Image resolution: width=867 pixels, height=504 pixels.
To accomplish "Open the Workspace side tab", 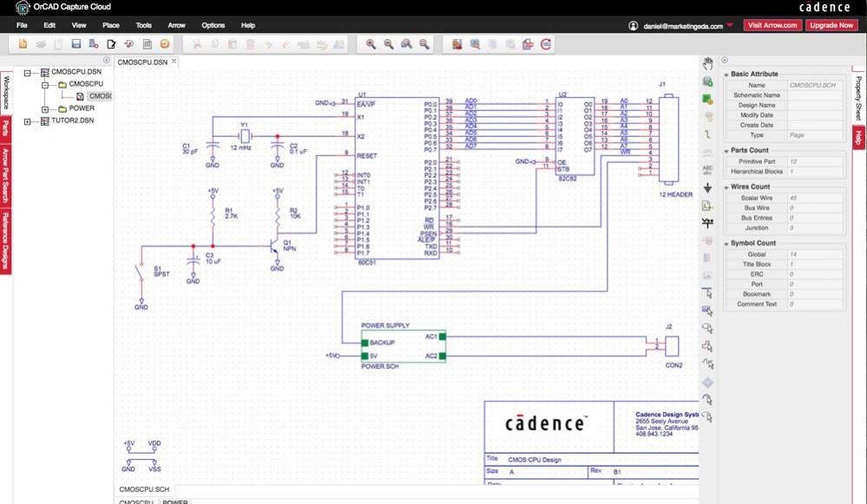I will [5, 92].
